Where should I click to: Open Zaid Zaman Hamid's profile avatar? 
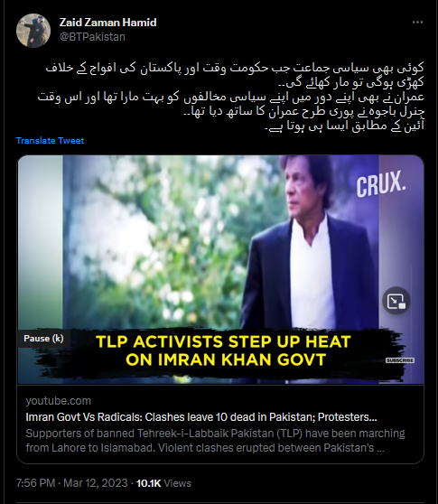coord(33,31)
